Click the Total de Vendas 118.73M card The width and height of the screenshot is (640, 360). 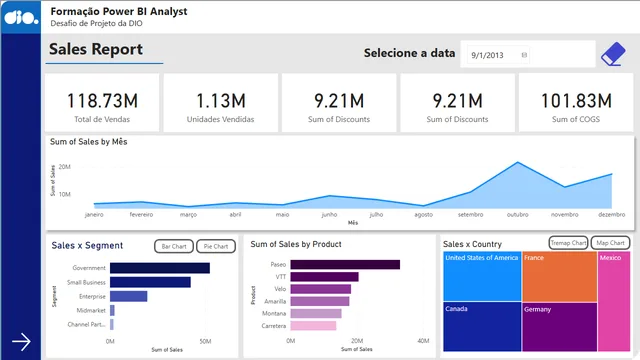pyautogui.click(x=102, y=102)
